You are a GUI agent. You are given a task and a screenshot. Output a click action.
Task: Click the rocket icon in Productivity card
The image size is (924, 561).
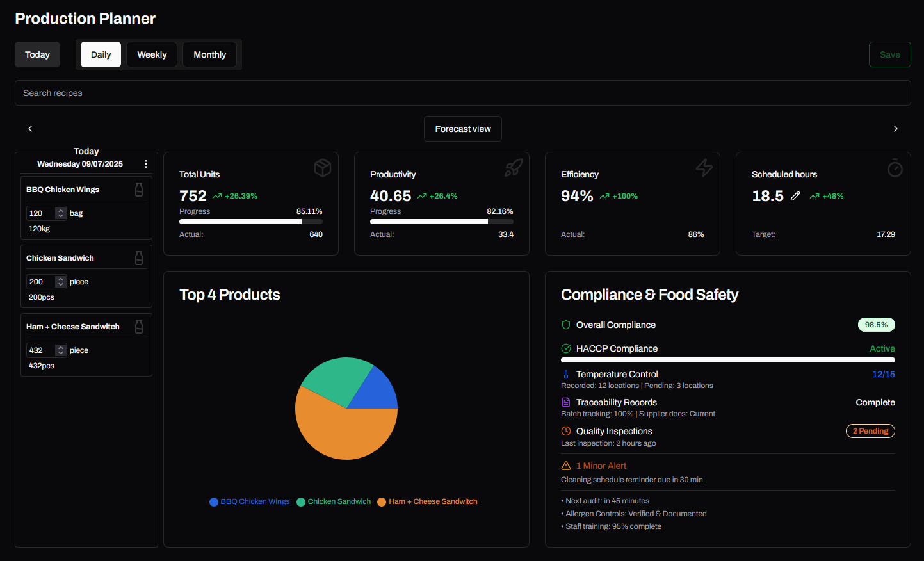tap(514, 168)
